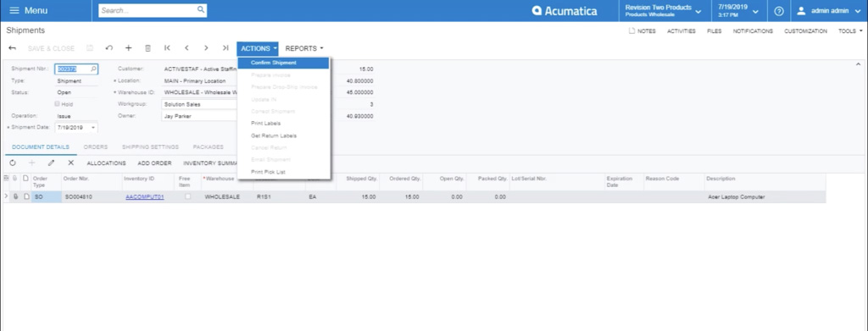This screenshot has width=868, height=331.
Task: Open NOTIFICATIONS in the title bar
Action: (753, 31)
